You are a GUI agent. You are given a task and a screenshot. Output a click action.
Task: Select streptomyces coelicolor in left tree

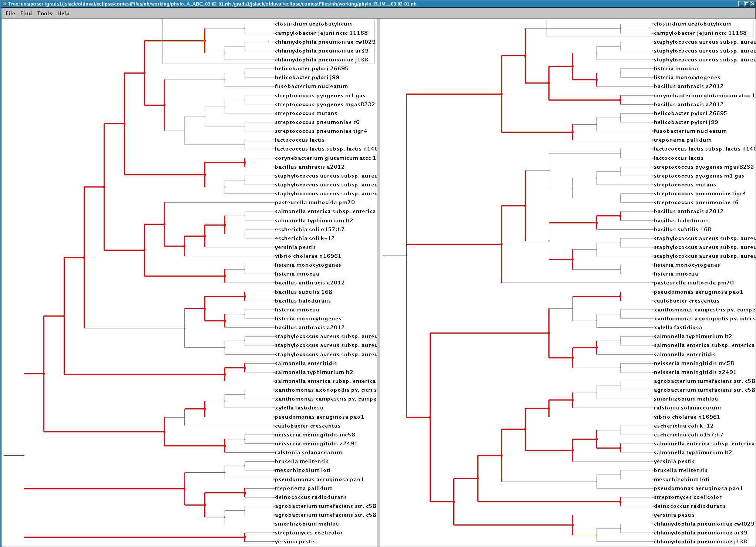click(309, 533)
